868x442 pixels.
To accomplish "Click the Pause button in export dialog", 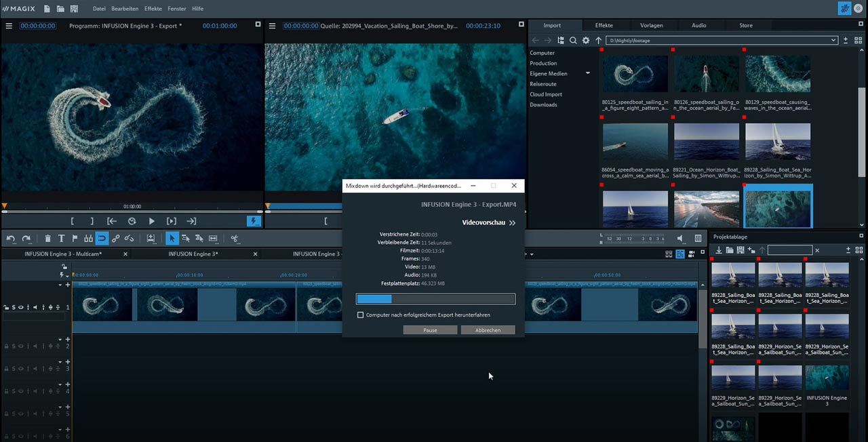I will click(430, 330).
